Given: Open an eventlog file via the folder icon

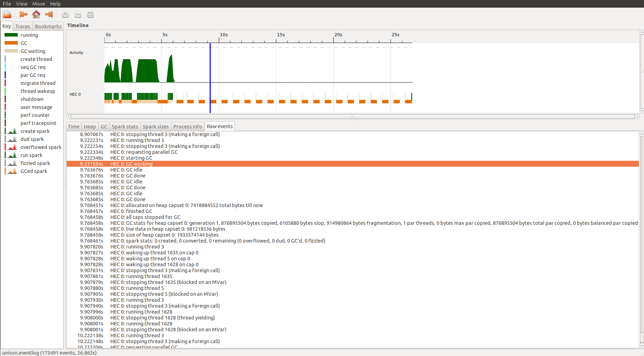Looking at the screenshot, I should 7,14.
